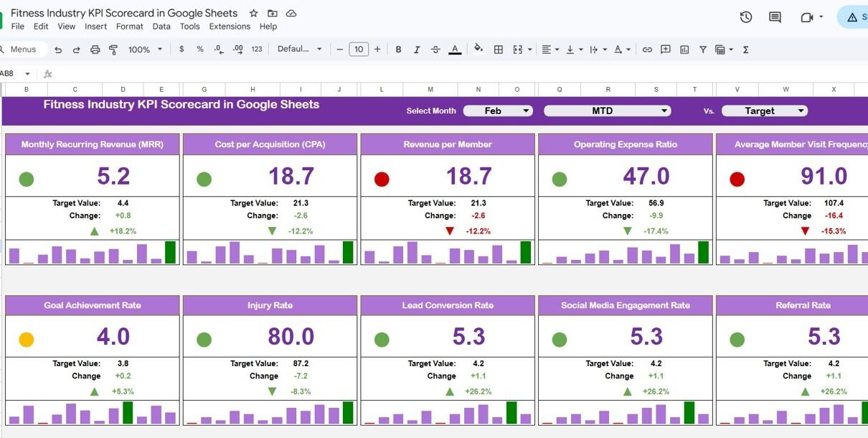Toggle bold formatting
This screenshot has height=438, width=868.
point(398,50)
